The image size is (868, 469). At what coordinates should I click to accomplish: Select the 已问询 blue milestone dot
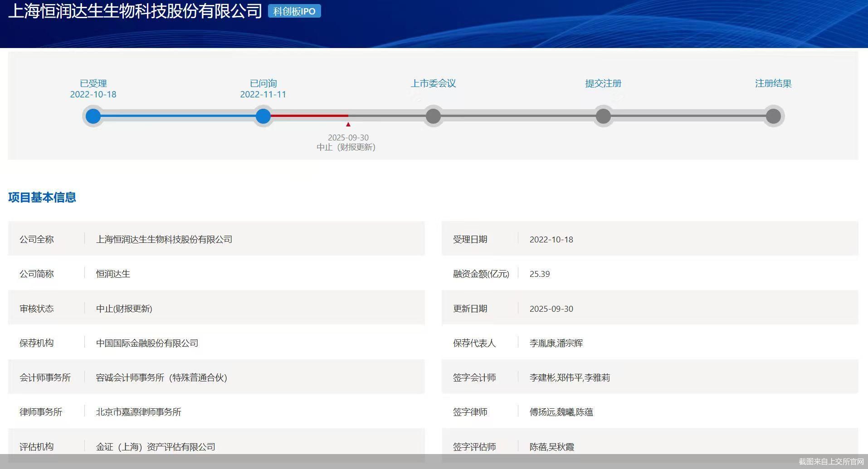click(263, 116)
